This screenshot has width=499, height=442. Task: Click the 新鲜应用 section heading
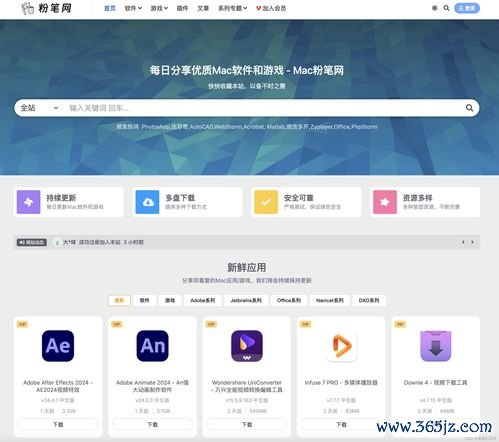[247, 267]
